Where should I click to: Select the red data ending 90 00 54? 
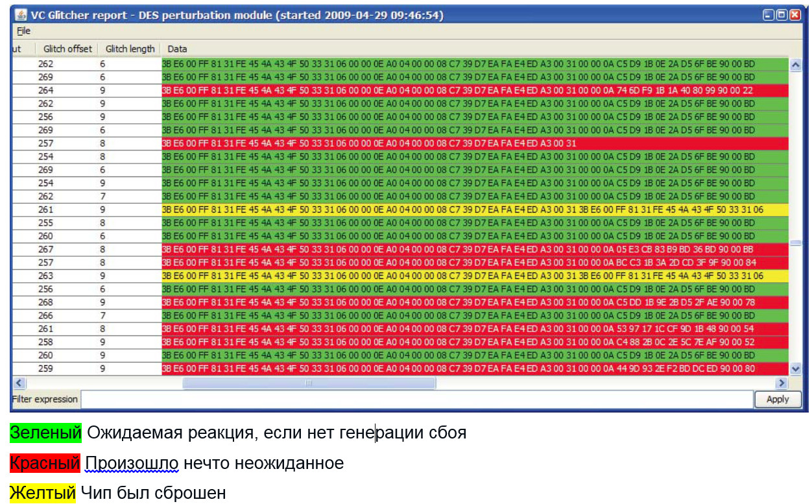[475, 329]
